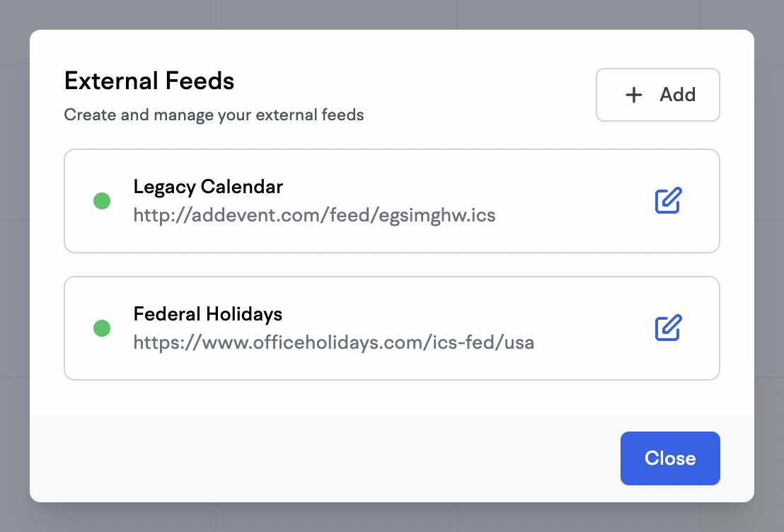Click the gray footer beside Close

(x=325, y=458)
